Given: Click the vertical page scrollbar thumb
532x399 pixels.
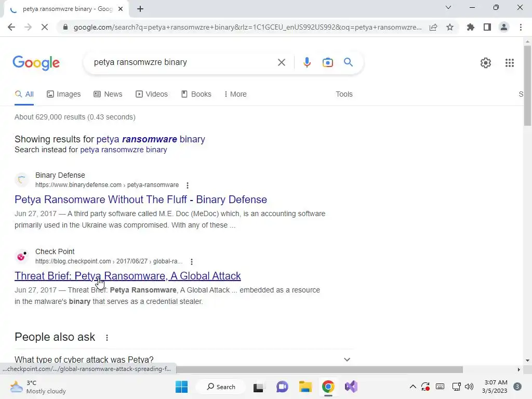Looking at the screenshot, I should pyautogui.click(x=527, y=86).
